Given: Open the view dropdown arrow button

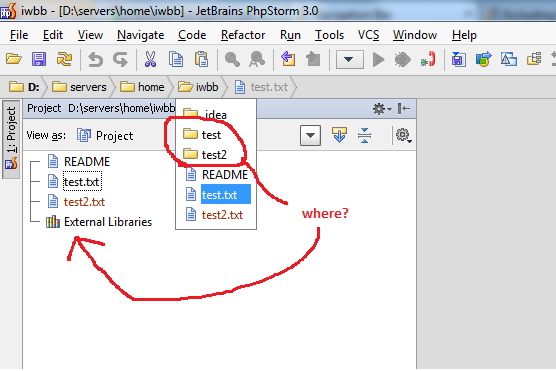Looking at the screenshot, I should pos(310,135).
